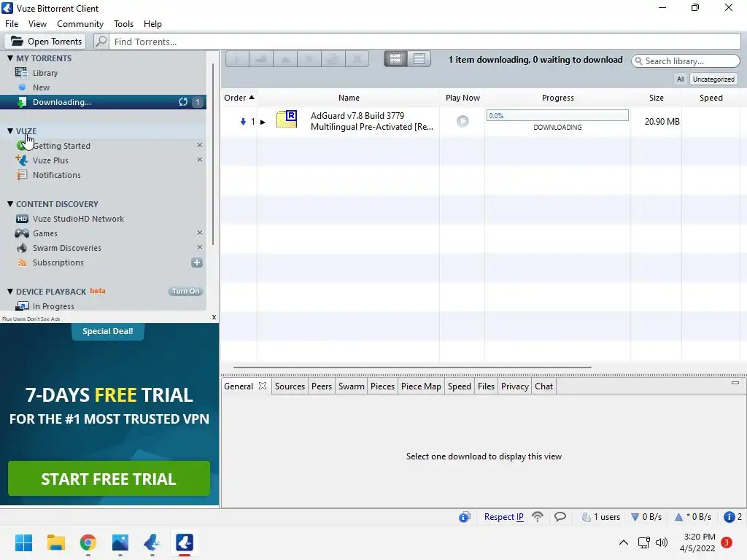Close the advertisement panel
747x560 pixels.
214,317
